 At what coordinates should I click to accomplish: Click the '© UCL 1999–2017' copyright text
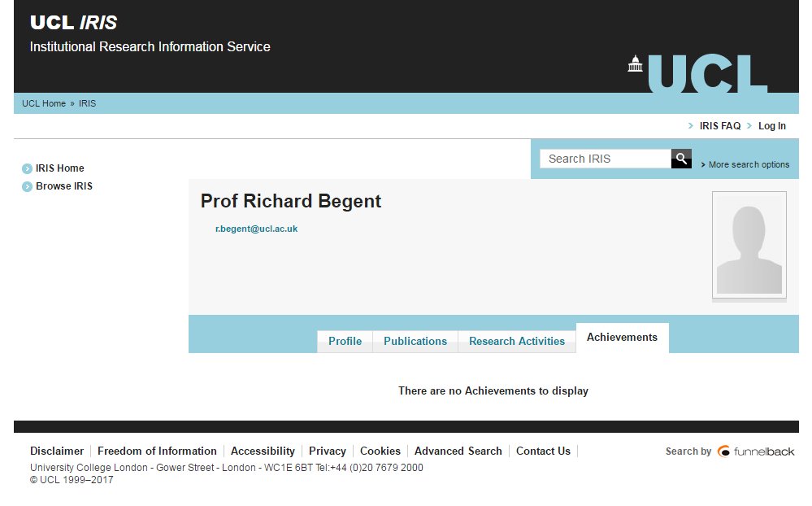click(x=72, y=480)
